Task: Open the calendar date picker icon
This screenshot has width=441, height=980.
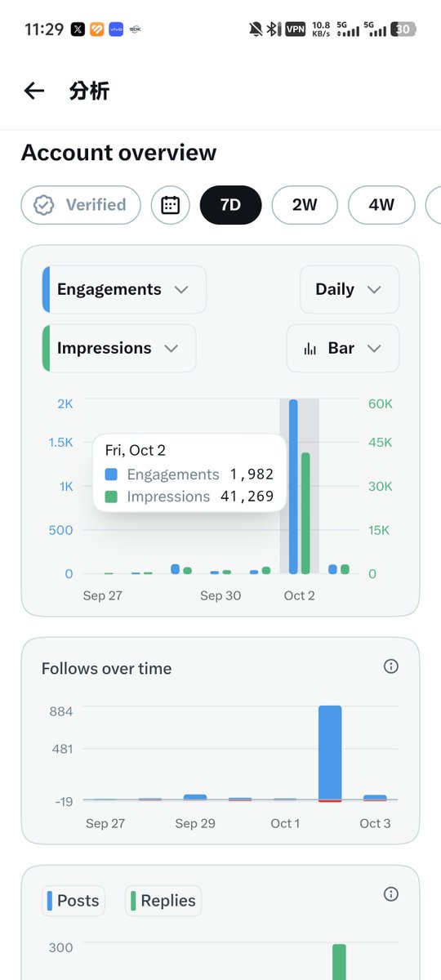Action: tap(170, 205)
